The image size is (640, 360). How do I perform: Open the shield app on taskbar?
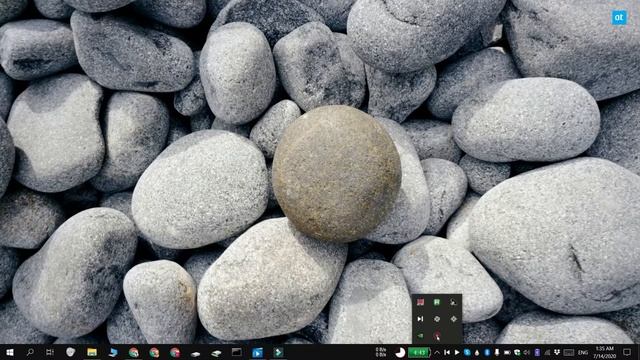click(x=71, y=352)
